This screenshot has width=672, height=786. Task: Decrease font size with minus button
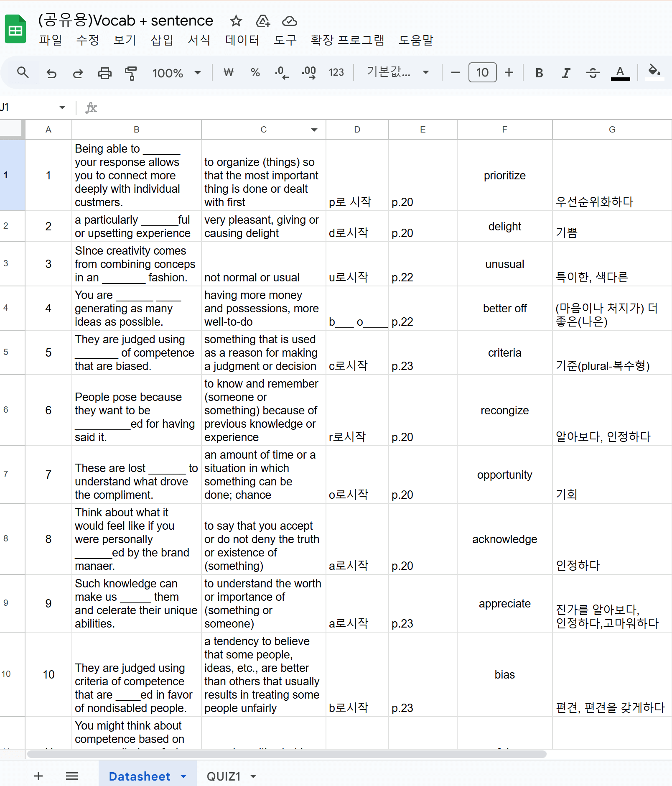456,73
